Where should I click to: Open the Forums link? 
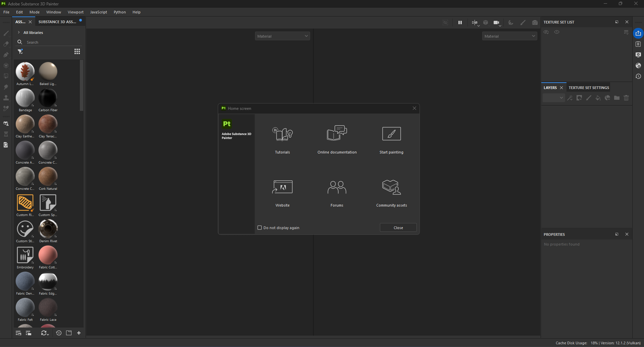click(337, 193)
